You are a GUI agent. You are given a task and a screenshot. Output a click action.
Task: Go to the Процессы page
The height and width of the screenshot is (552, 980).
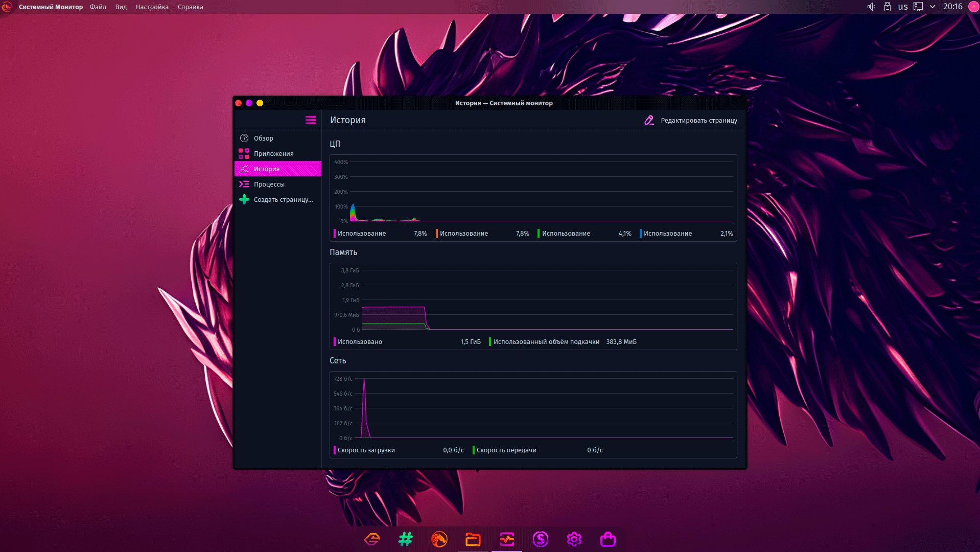[x=269, y=185]
